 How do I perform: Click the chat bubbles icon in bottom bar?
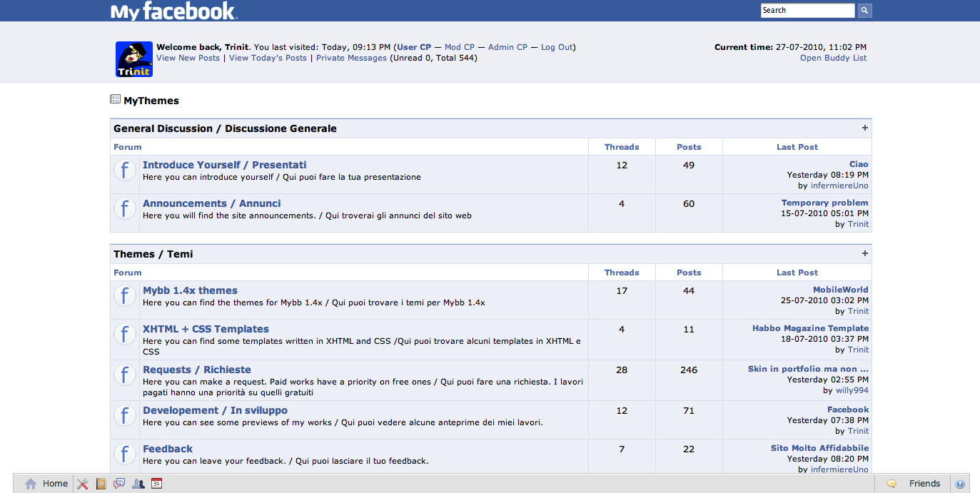(x=119, y=484)
